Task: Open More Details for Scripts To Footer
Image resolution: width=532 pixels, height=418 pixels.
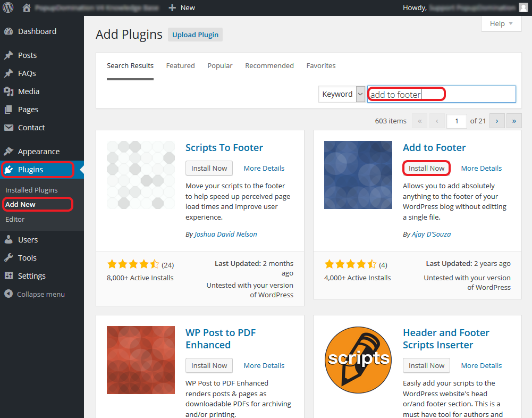Action: [x=264, y=168]
